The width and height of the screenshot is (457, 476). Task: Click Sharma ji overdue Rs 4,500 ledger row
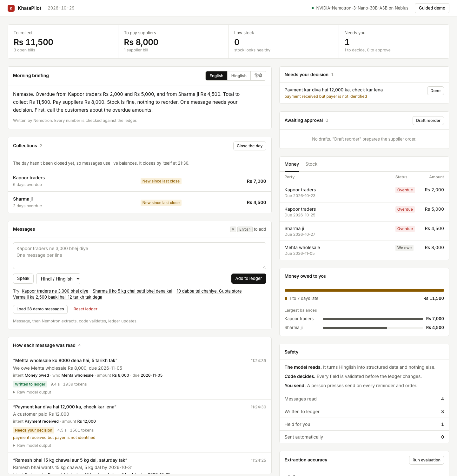pos(364,231)
